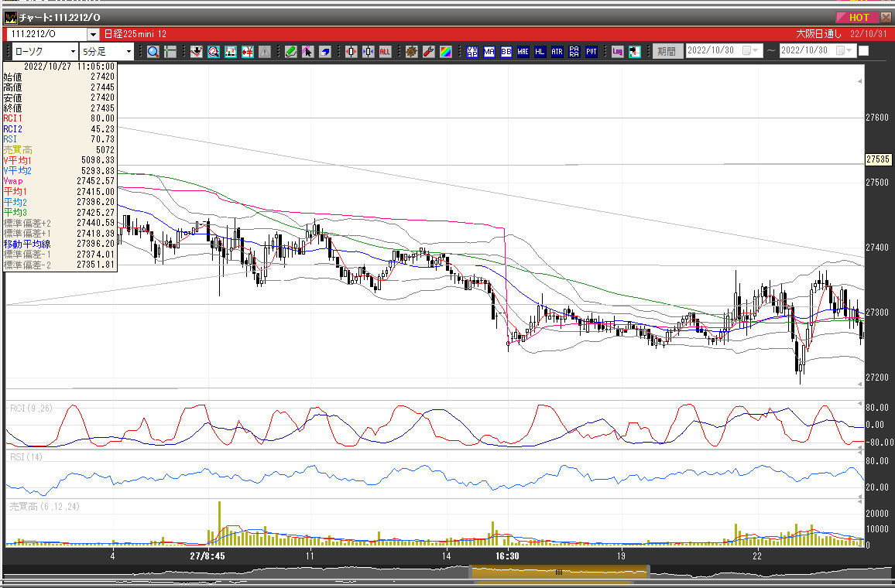Image resolution: width=895 pixels, height=588 pixels.
Task: Collapse the RCI panel with its arrow
Action: (859, 404)
